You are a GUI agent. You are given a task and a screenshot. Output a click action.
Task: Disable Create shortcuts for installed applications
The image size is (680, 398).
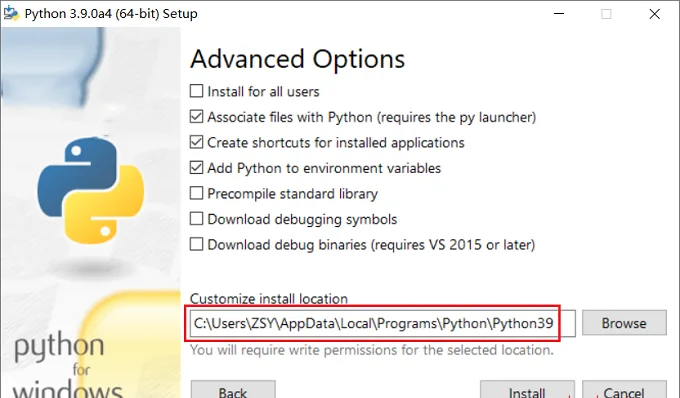point(196,142)
